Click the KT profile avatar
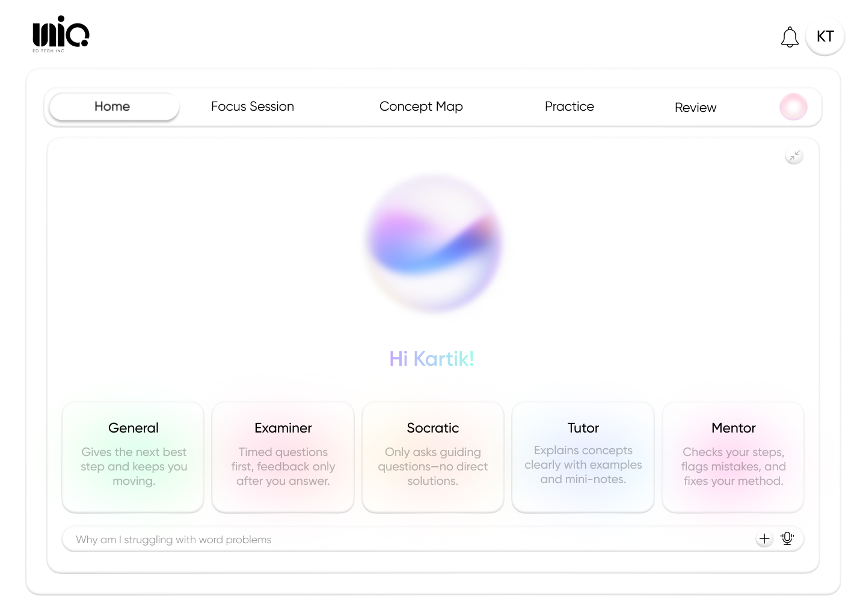Image resolution: width=866 pixels, height=616 pixels. click(x=825, y=36)
